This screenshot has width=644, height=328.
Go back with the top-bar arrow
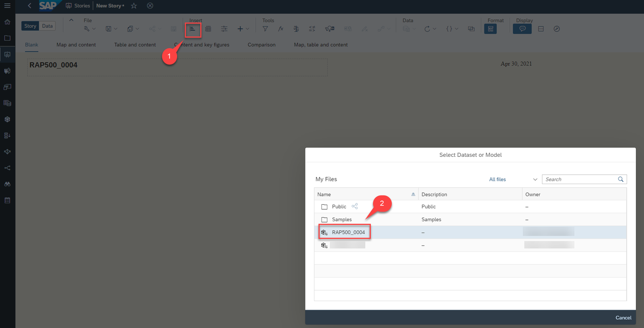click(30, 6)
